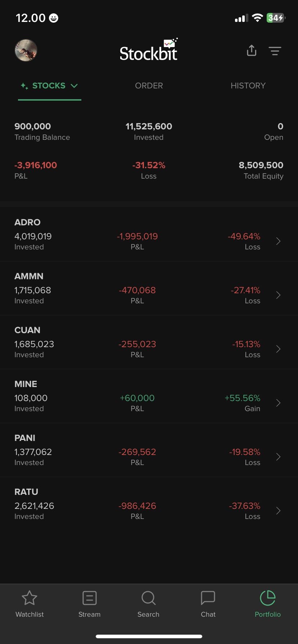Select the MINE stock row
The width and height of the screenshot is (298, 644).
[x=144, y=396]
